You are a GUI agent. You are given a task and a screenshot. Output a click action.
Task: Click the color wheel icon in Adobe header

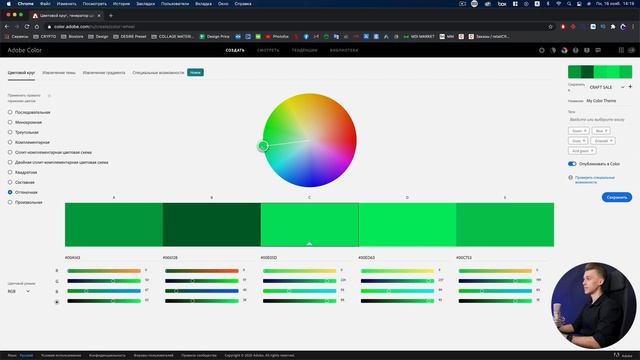(564, 50)
